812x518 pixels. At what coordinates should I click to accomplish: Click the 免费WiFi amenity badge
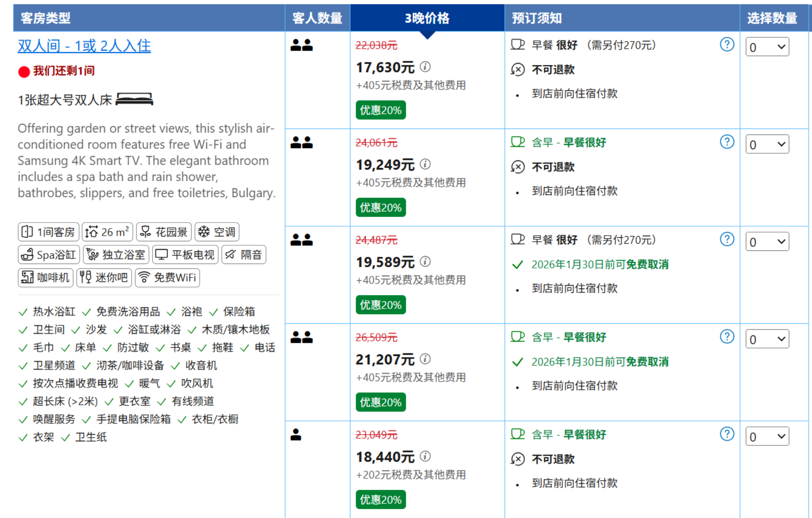coord(167,278)
